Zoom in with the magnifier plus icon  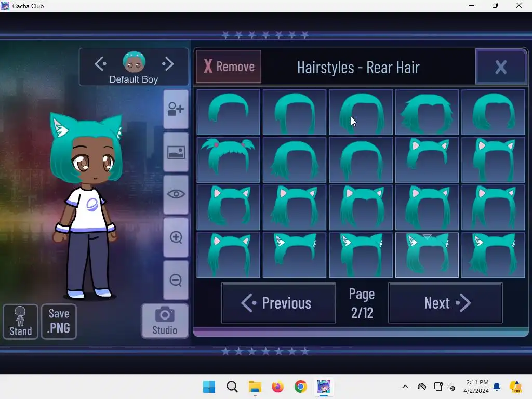pos(176,237)
